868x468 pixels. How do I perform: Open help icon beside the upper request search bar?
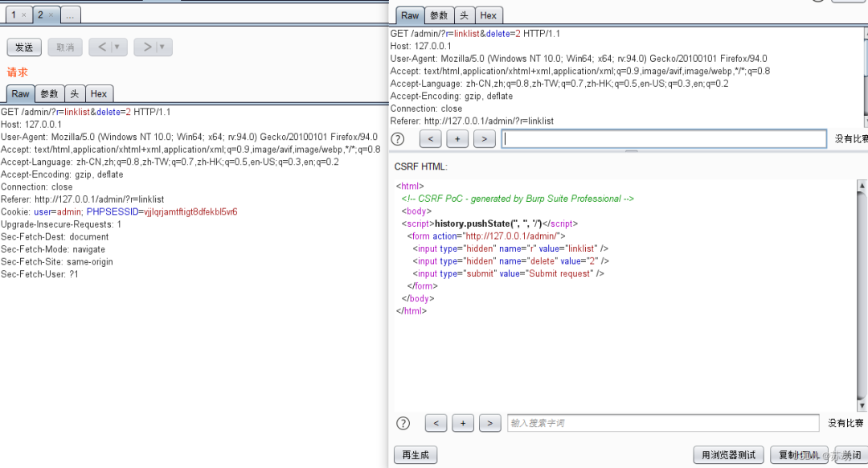(x=398, y=139)
